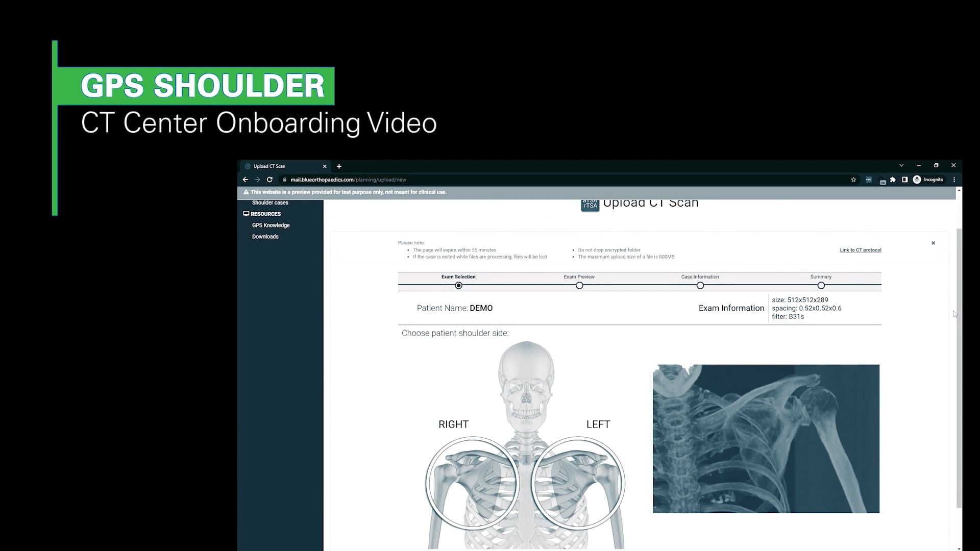
Task: Click the CT scan 3D preview image
Action: [x=766, y=439]
